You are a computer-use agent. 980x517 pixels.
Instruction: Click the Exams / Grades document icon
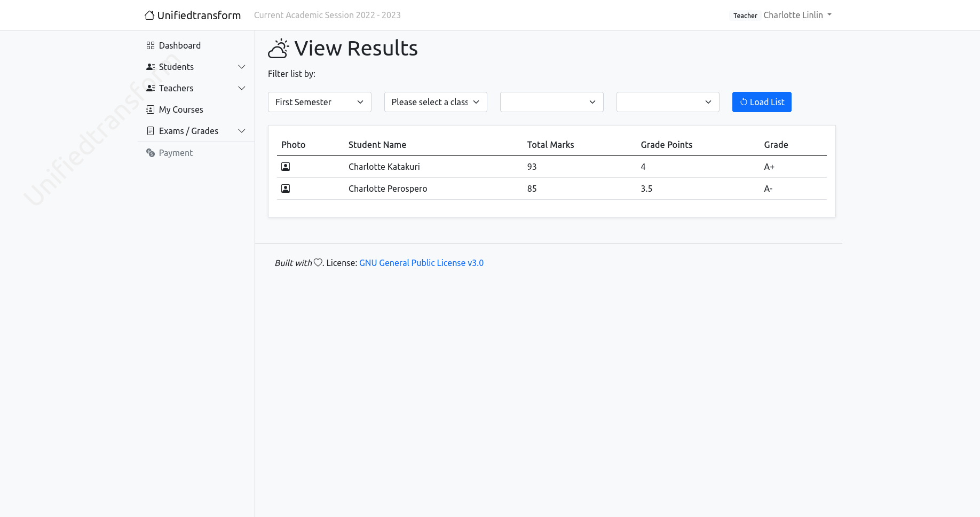[x=151, y=131]
